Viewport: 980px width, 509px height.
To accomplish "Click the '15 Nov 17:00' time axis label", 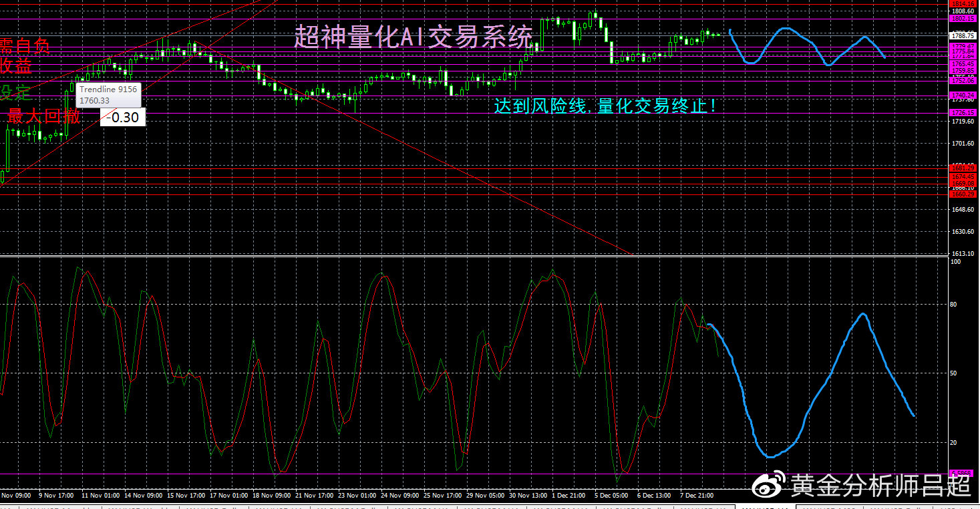I will coord(186,496).
